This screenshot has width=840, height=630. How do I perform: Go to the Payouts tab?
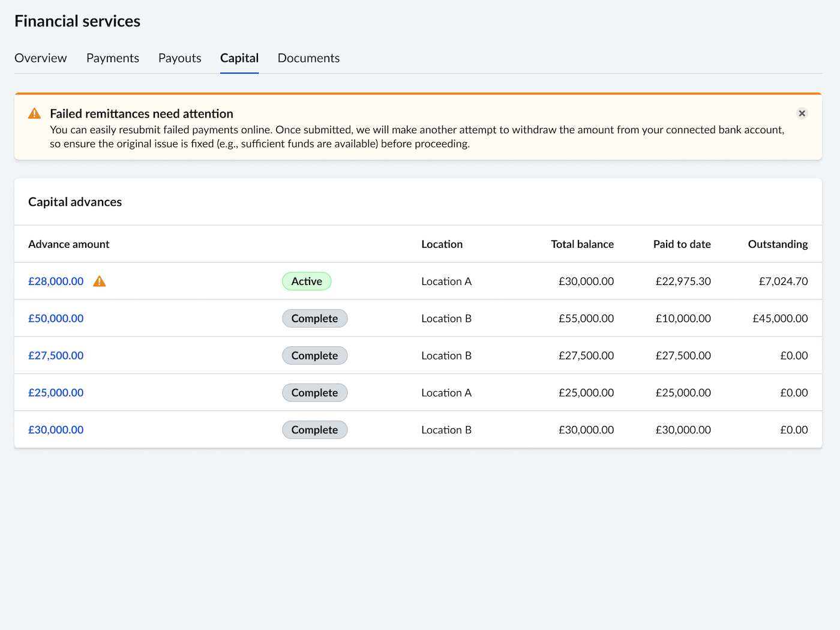click(180, 58)
